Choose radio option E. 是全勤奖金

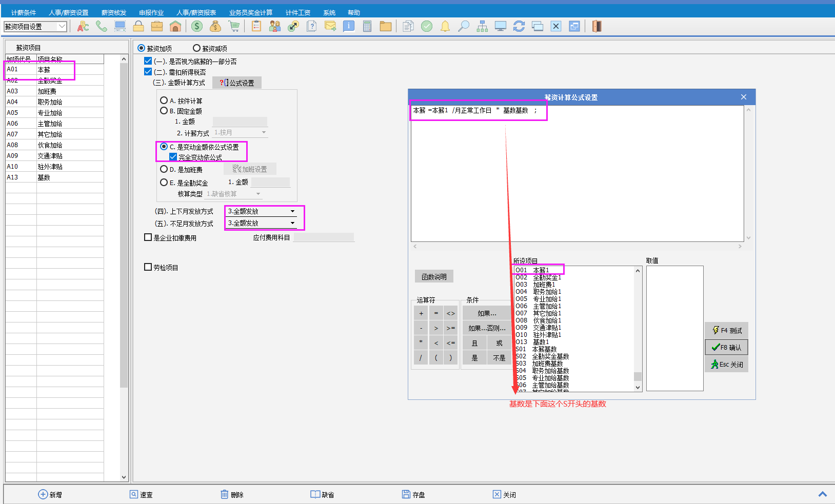click(x=164, y=183)
